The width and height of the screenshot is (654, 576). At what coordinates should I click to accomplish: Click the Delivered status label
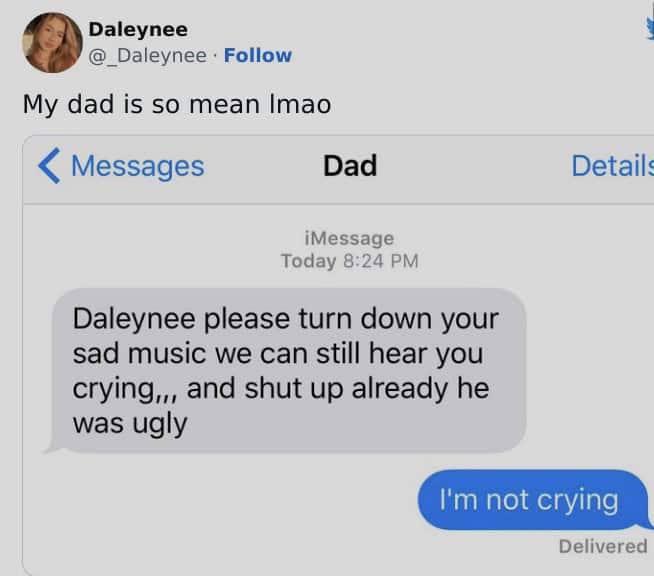603,546
